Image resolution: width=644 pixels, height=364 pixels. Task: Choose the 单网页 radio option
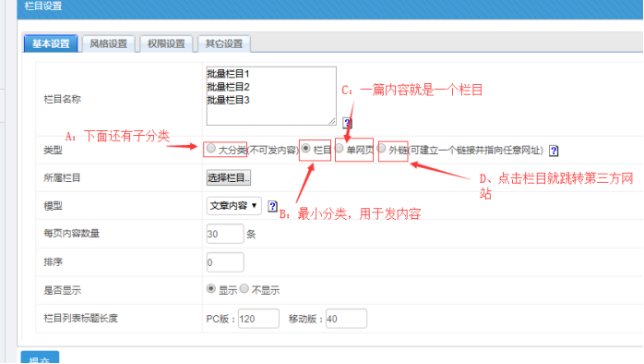tap(340, 148)
